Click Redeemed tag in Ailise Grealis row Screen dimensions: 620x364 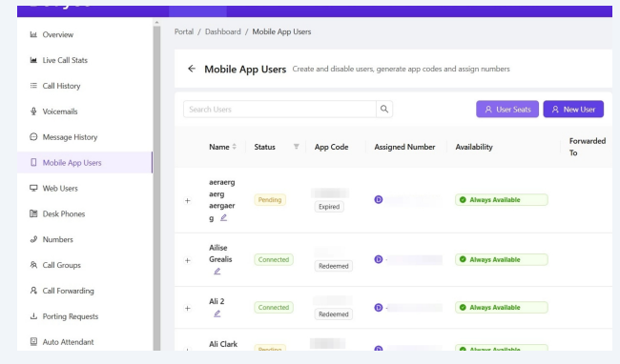pyautogui.click(x=333, y=266)
